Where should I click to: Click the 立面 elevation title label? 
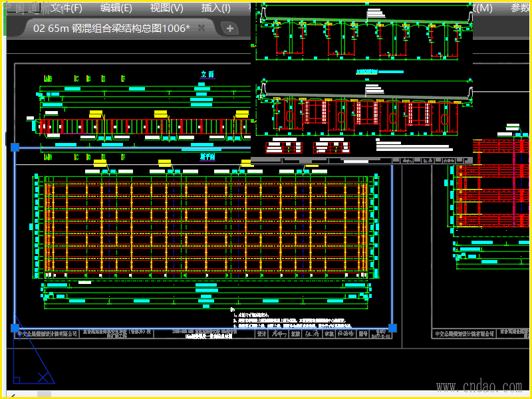point(207,74)
